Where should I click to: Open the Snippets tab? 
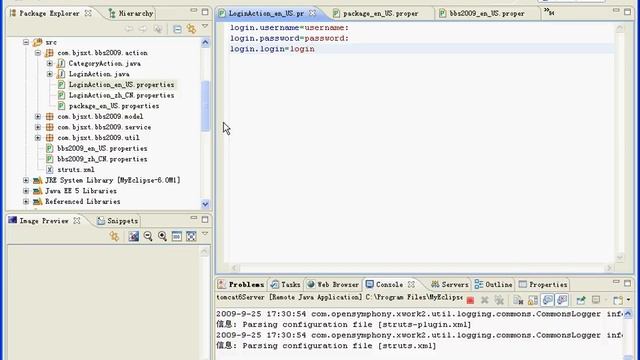[118, 221]
